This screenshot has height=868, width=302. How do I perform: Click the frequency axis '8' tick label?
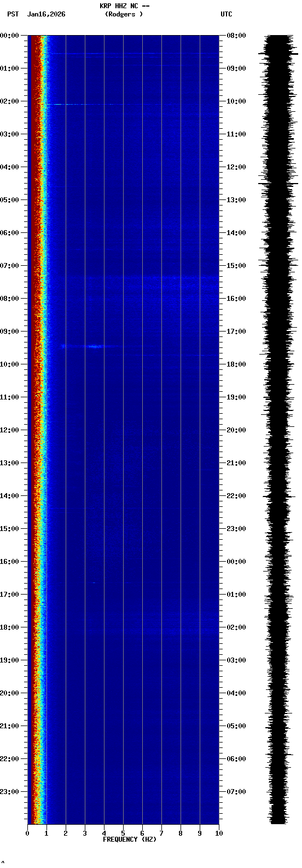[181, 833]
